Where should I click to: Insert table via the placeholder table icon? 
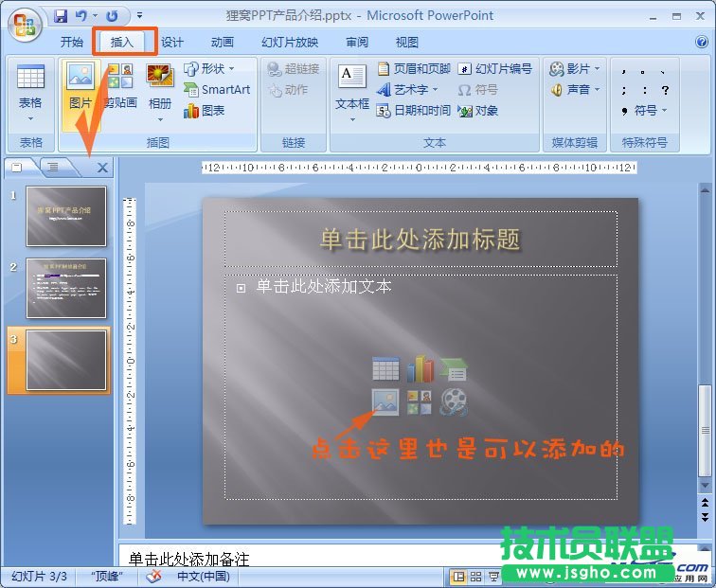[x=385, y=369]
